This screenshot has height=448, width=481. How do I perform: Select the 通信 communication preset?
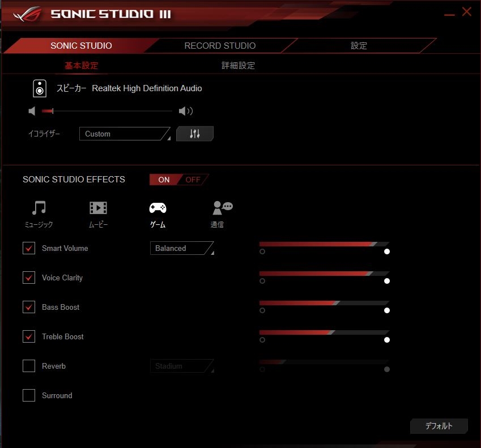tap(222, 214)
